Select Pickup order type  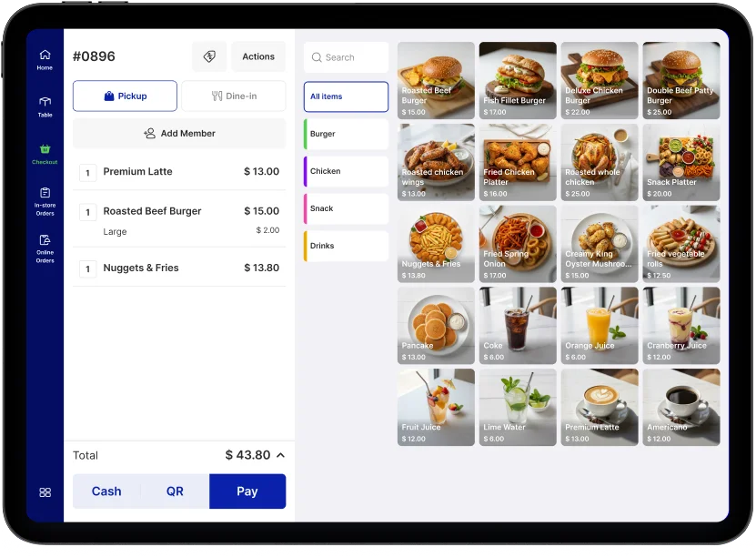click(x=125, y=96)
